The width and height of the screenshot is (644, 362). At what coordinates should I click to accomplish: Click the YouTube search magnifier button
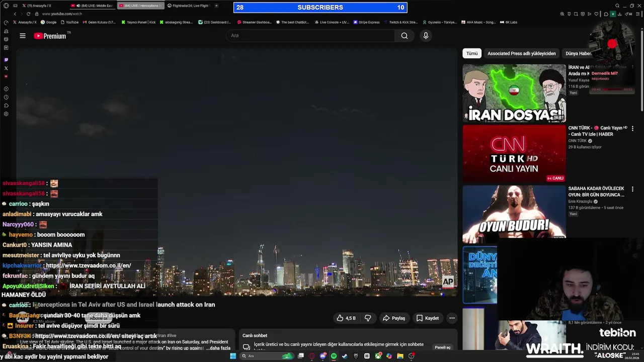(405, 36)
